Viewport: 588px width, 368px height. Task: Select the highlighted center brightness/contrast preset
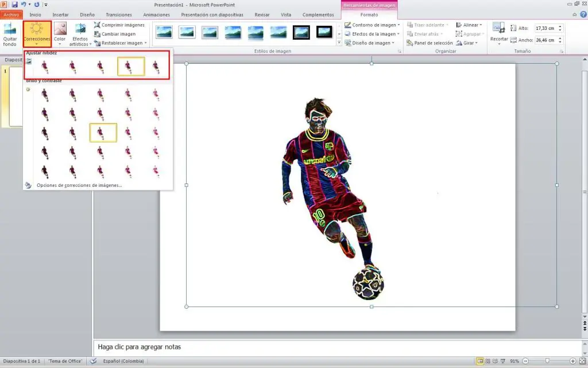tap(103, 133)
